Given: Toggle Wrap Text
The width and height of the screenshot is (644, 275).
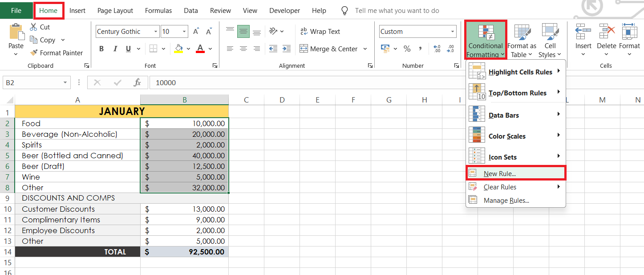Looking at the screenshot, I should (320, 32).
